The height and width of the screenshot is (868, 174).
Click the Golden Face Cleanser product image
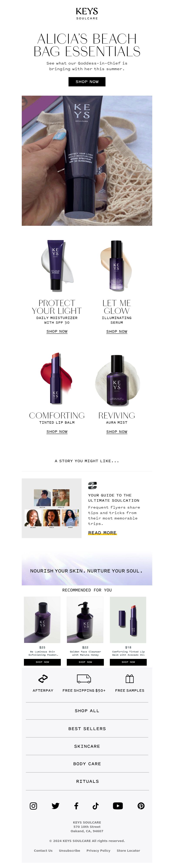tap(85, 620)
